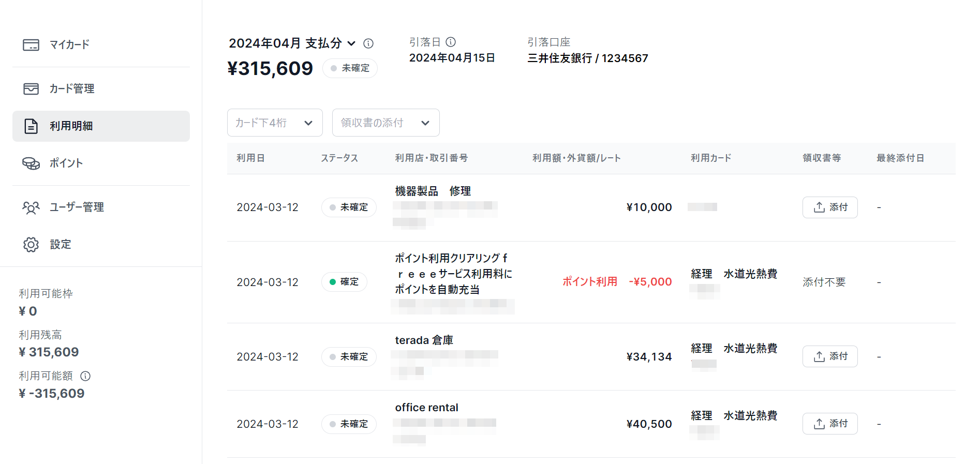Image resolution: width=980 pixels, height=464 pixels.
Task: Click info icon next to 引落日
Action: click(451, 42)
